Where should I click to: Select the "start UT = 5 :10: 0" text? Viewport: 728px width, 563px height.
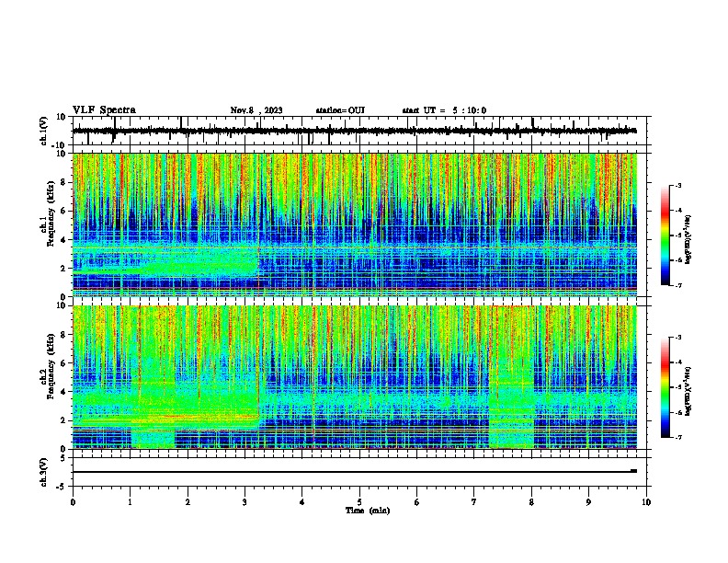click(444, 110)
